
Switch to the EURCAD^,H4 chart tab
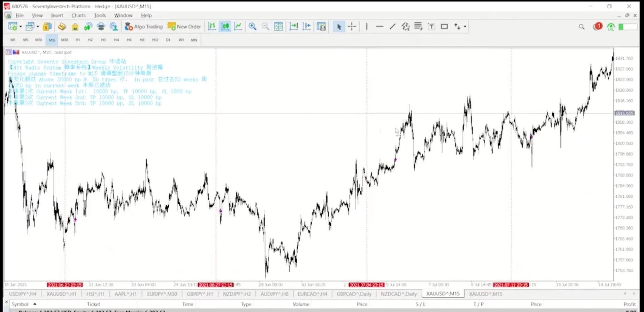[x=313, y=294]
